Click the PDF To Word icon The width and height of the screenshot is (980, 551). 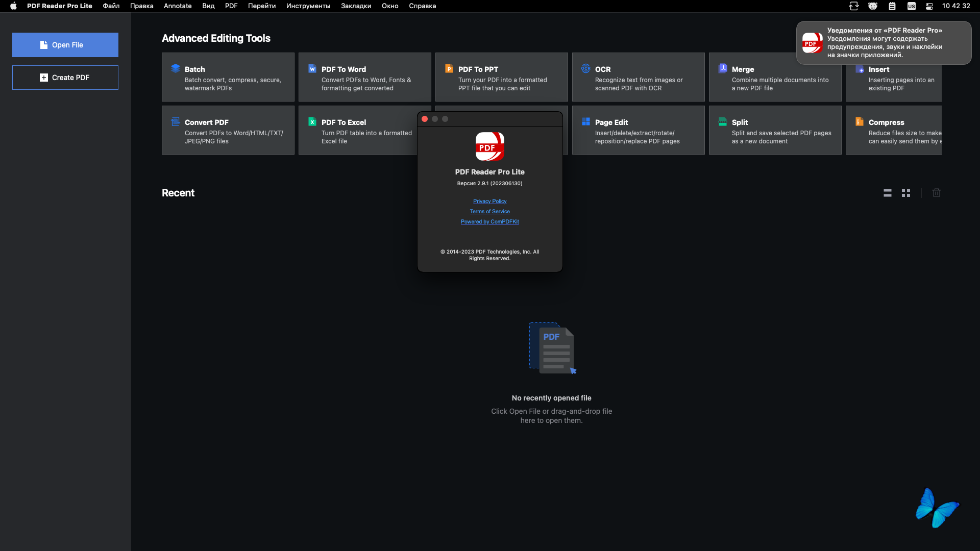click(x=312, y=68)
